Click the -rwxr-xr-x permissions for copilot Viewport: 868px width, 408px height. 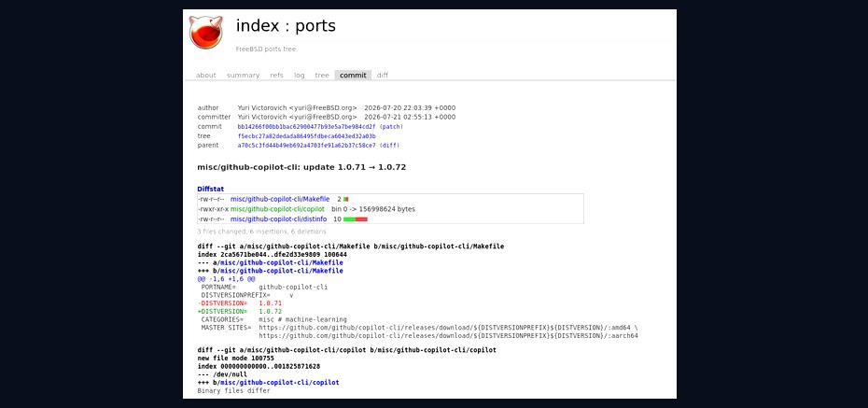point(213,209)
